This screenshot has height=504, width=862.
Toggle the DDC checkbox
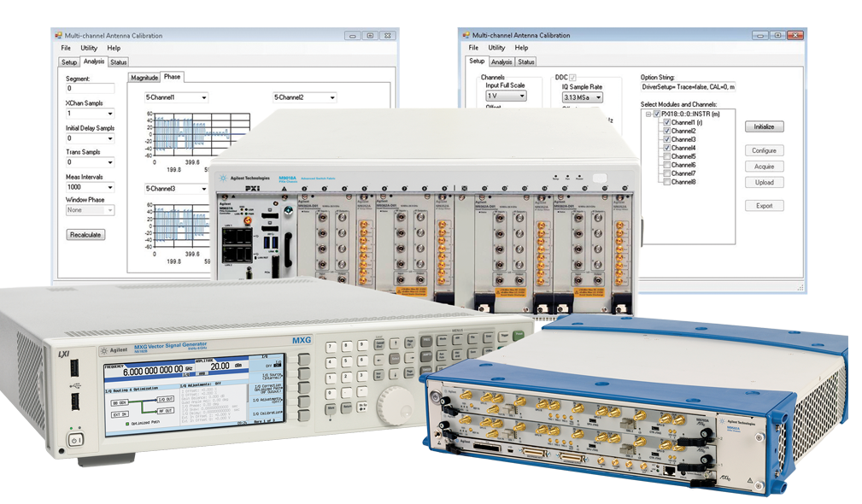[573, 78]
